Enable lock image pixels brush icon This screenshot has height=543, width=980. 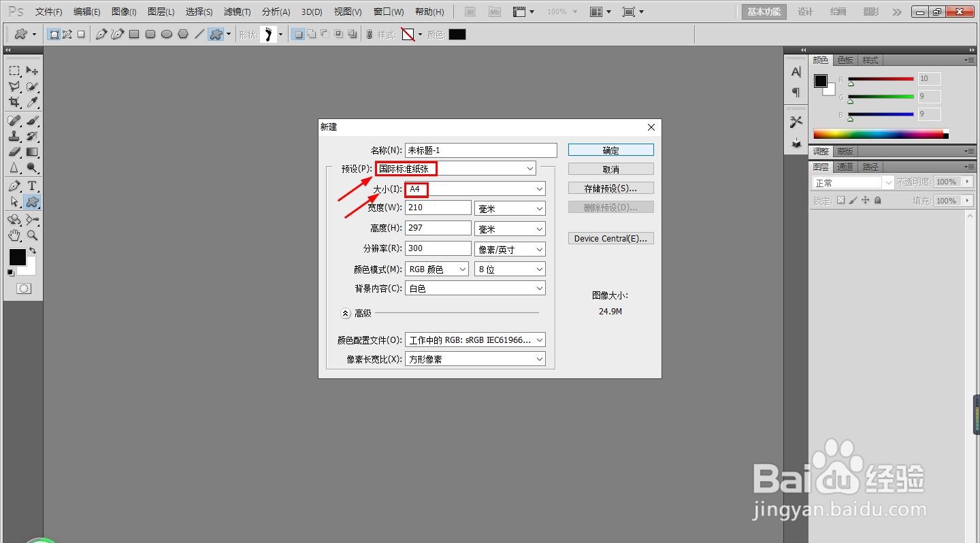(853, 200)
